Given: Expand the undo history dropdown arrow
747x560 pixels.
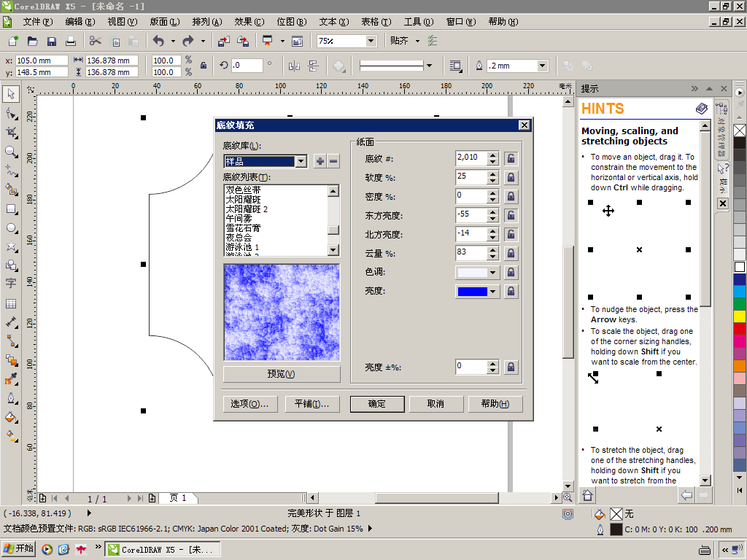Looking at the screenshot, I should [173, 42].
